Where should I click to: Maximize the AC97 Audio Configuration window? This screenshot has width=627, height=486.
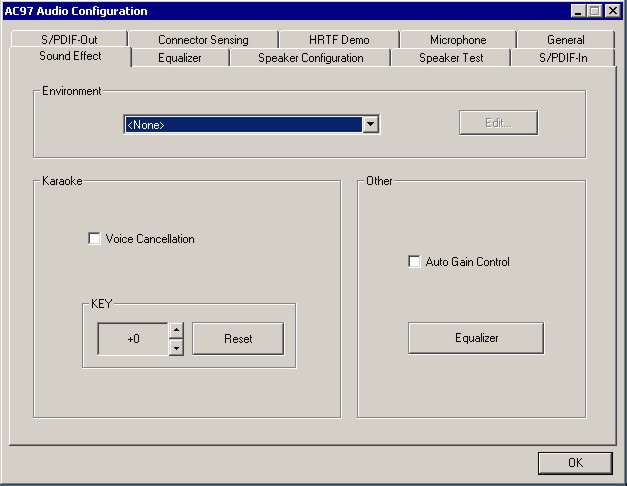(x=595, y=11)
